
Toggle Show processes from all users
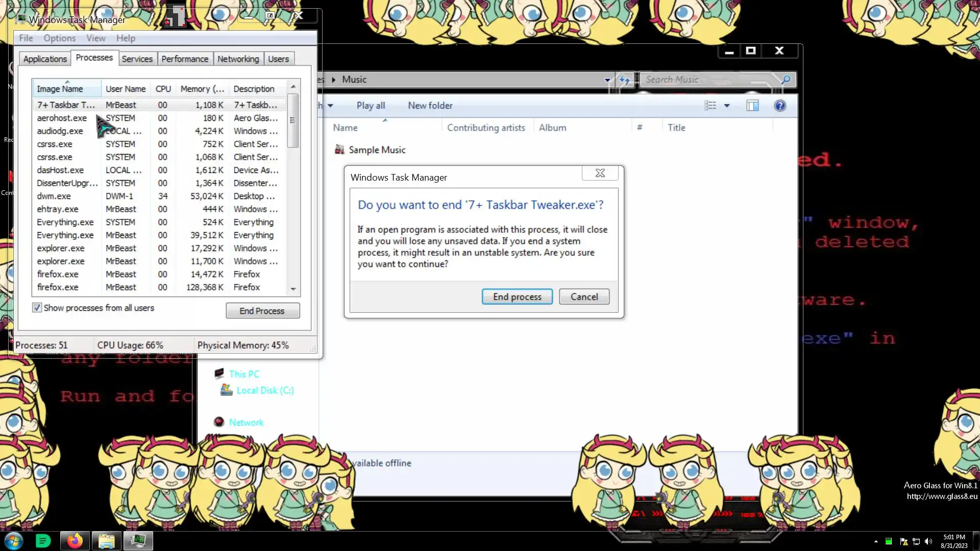[37, 308]
